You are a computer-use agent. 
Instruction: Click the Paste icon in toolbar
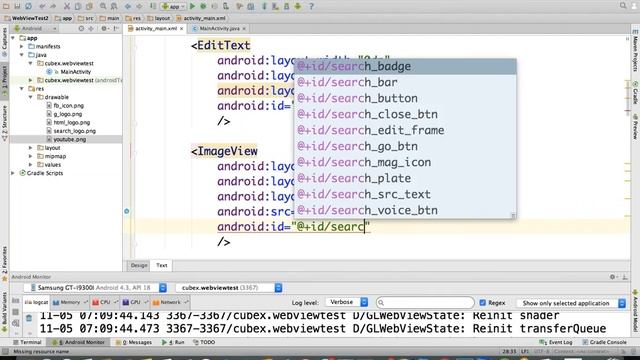pyautogui.click(x=89, y=6)
